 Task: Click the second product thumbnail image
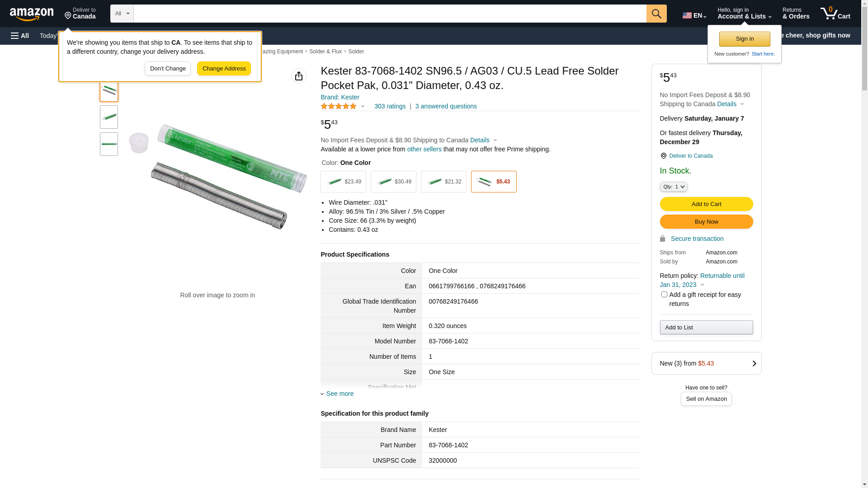click(109, 117)
